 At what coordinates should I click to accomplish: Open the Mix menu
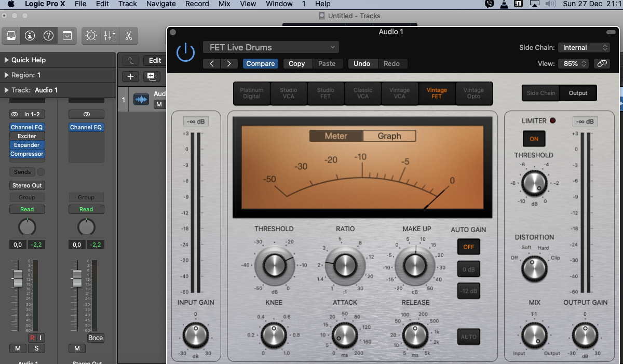pyautogui.click(x=224, y=4)
